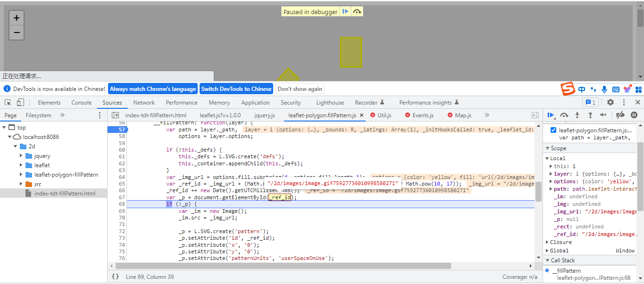644x284 pixels.
Task: Resume script execution in debugger toolbar
Action: click(551, 115)
